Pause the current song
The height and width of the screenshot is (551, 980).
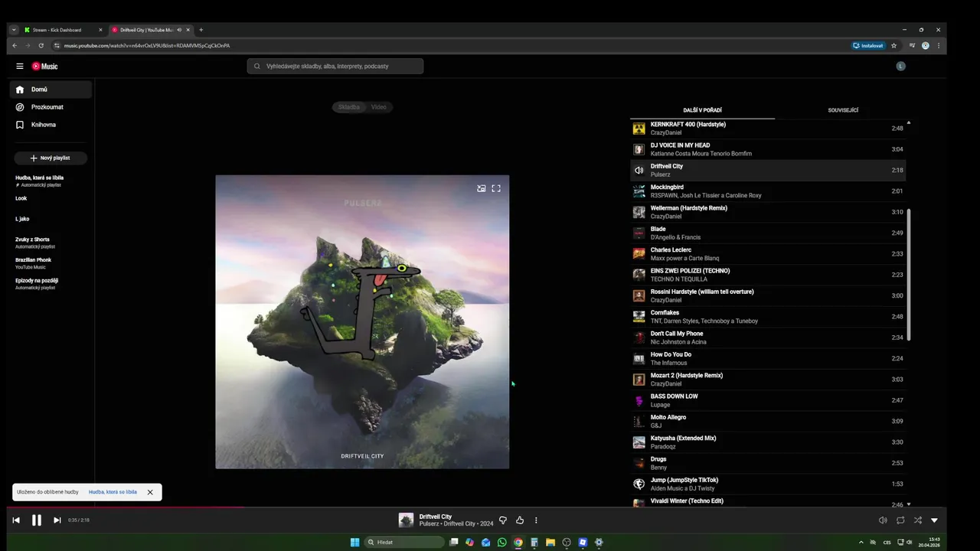36,520
